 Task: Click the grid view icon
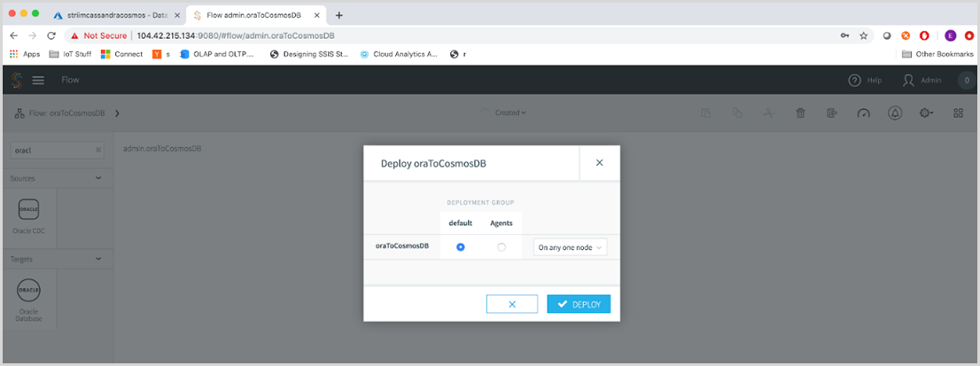[x=958, y=113]
